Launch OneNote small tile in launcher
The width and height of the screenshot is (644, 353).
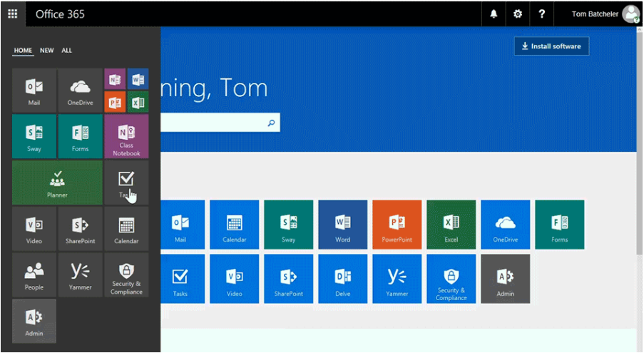(115, 79)
